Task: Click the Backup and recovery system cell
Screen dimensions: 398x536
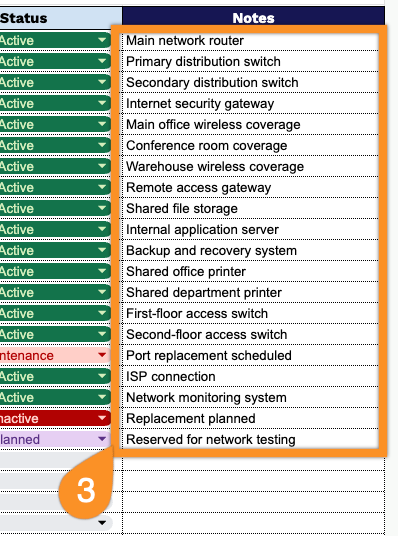Action: pyautogui.click(x=250, y=251)
